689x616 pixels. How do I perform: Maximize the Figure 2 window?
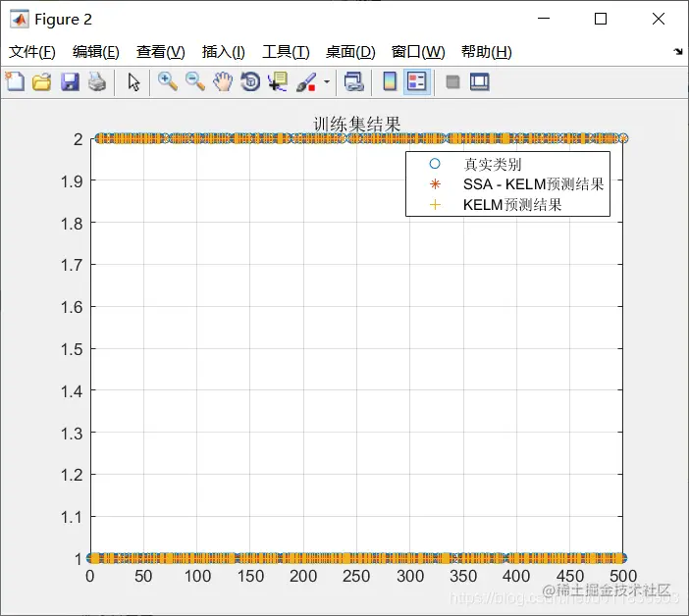tap(601, 19)
